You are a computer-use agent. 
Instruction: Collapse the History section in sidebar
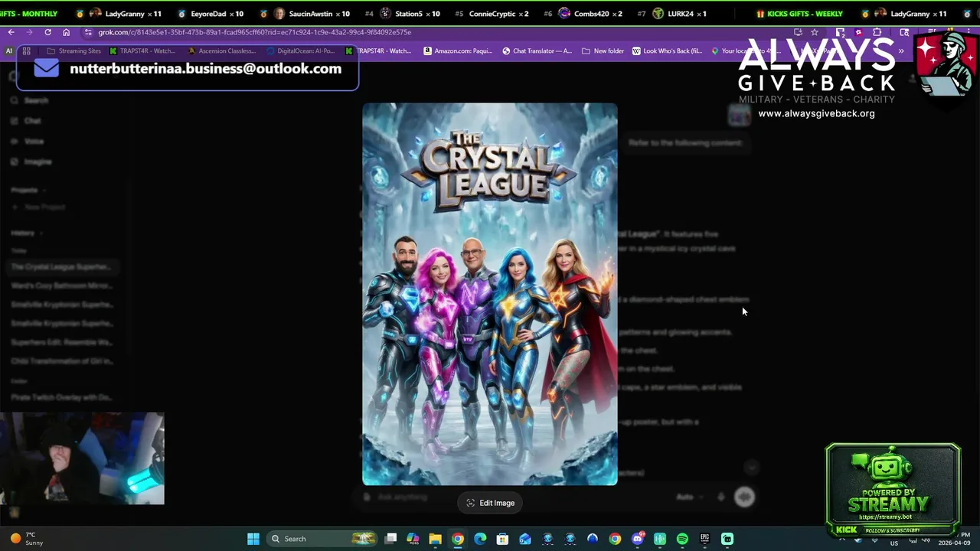26,233
